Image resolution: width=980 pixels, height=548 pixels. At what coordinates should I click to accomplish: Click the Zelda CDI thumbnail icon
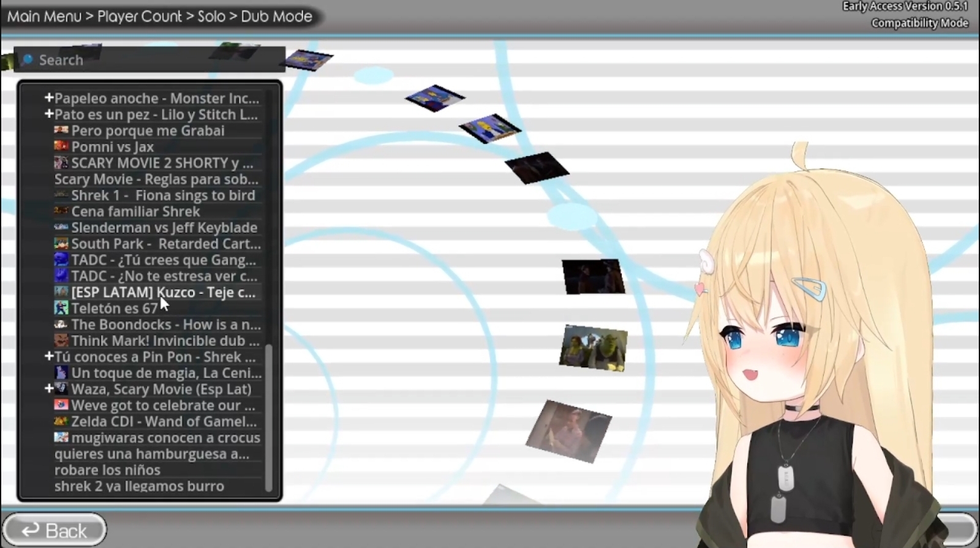(x=61, y=421)
